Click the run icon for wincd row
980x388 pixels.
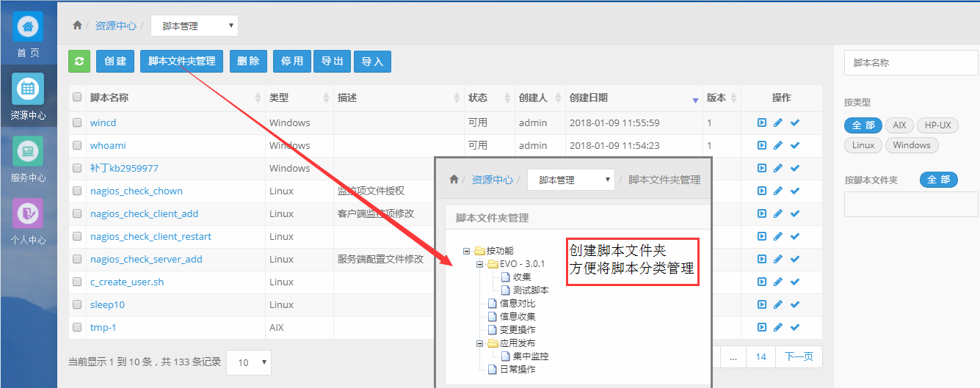point(762,123)
